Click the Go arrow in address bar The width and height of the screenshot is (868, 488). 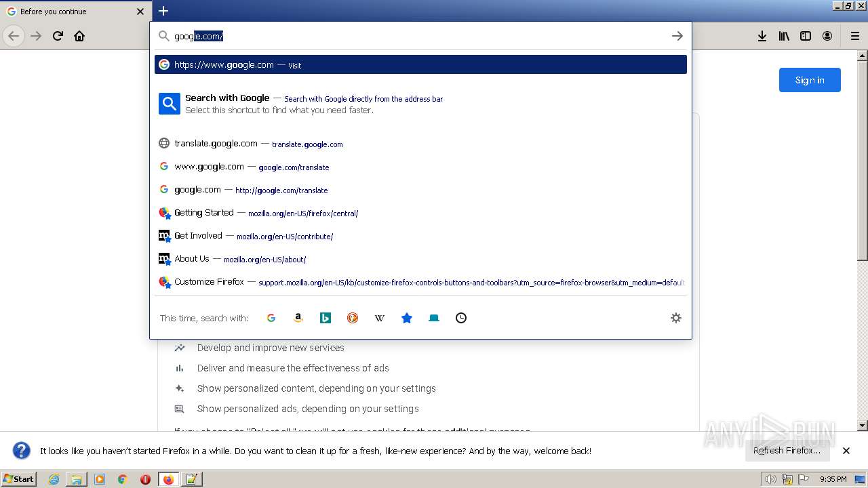point(677,36)
